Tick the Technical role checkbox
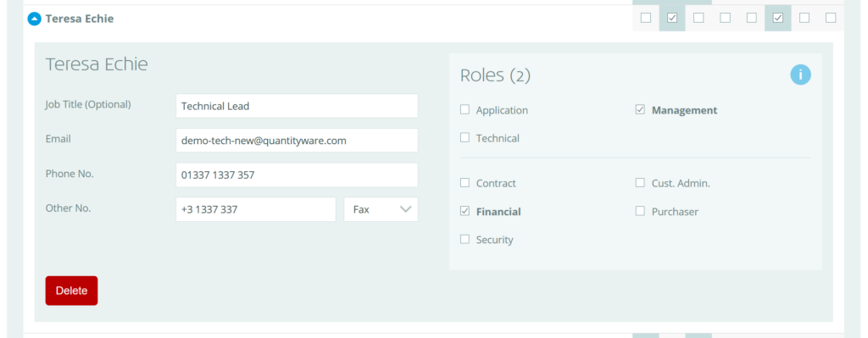Image resolution: width=868 pixels, height=338 pixels. click(x=465, y=137)
